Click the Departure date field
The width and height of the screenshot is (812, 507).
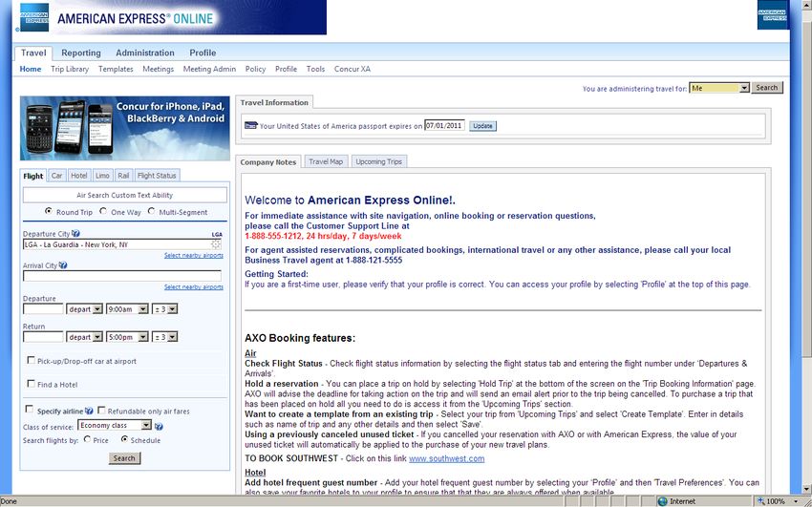point(44,308)
